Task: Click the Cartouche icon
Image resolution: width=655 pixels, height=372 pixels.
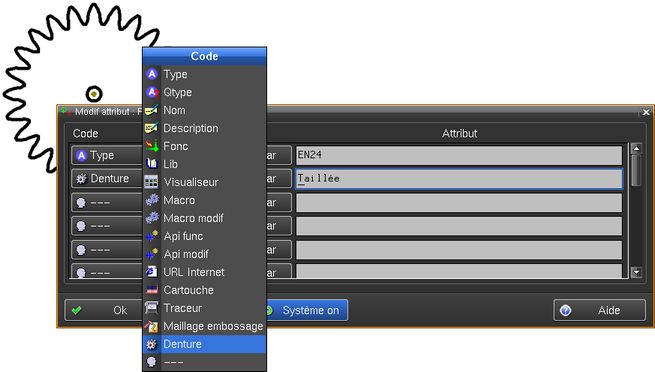Action: click(x=152, y=290)
